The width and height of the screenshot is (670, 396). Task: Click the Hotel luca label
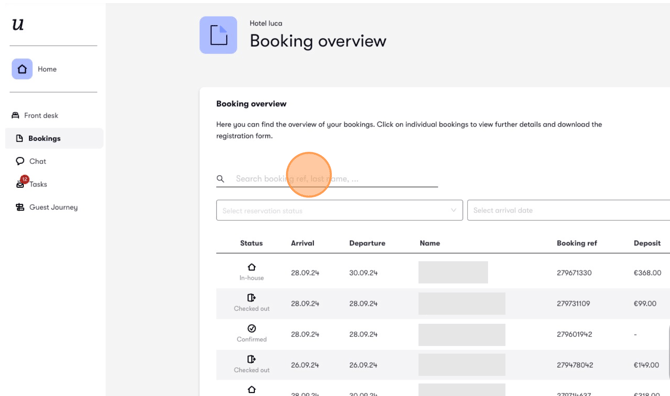tap(266, 23)
